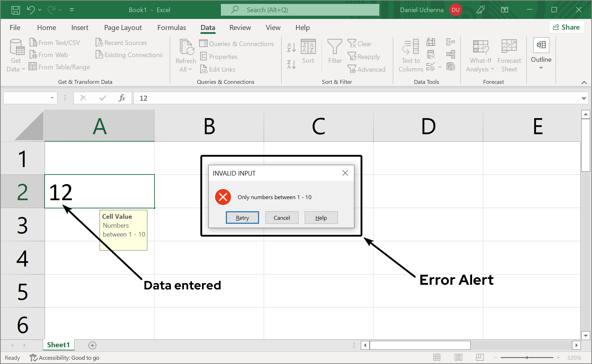Open the Name Box dropdown
The image size is (592, 364).
[51, 97]
